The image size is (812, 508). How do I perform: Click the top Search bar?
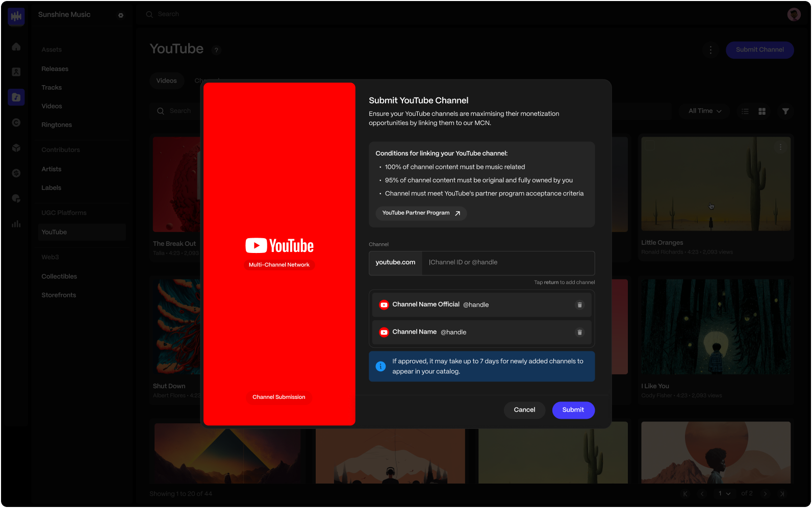(168, 14)
